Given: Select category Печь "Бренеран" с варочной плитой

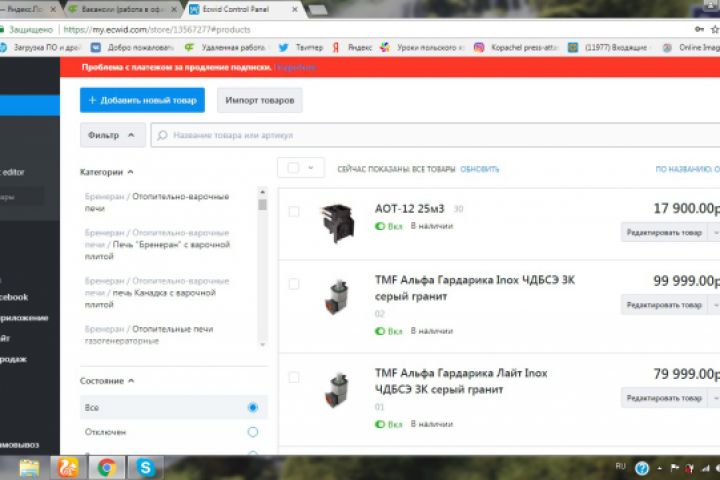Looking at the screenshot, I should (x=158, y=245).
